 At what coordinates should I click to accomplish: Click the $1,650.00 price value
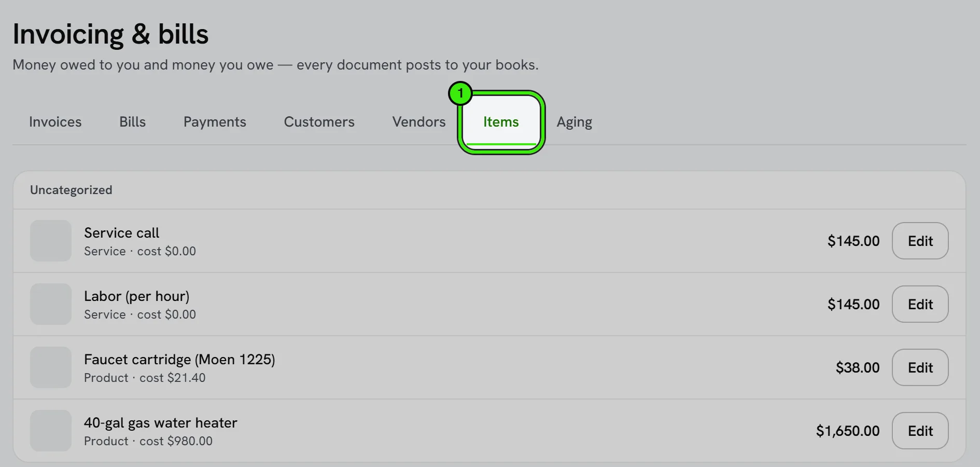[848, 431]
